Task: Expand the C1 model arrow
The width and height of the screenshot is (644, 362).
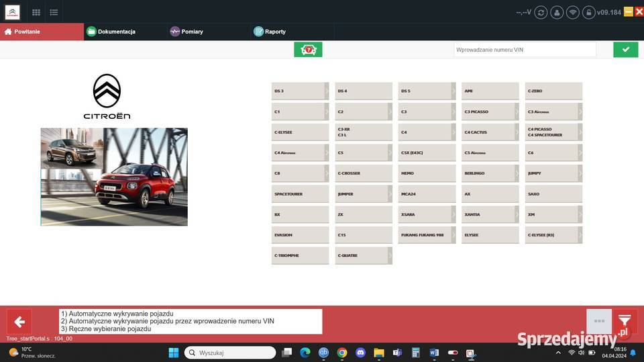Action: [x=327, y=111]
